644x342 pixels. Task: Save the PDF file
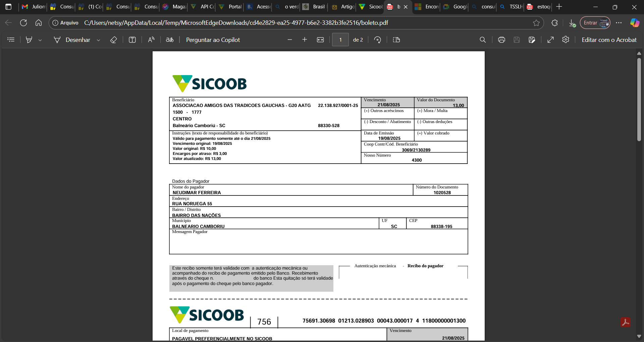[517, 40]
